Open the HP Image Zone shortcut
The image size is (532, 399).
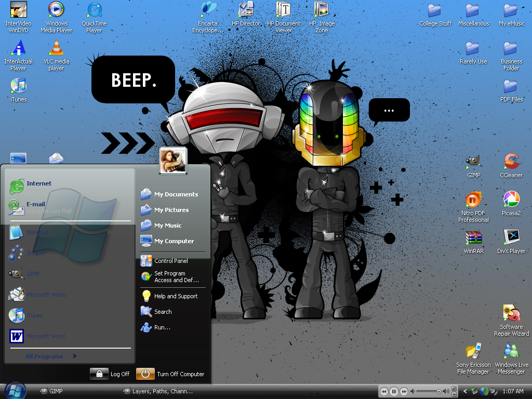(322, 17)
